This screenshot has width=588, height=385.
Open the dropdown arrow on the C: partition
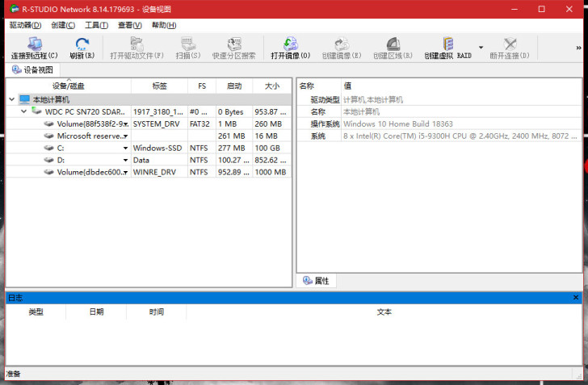pyautogui.click(x=125, y=149)
